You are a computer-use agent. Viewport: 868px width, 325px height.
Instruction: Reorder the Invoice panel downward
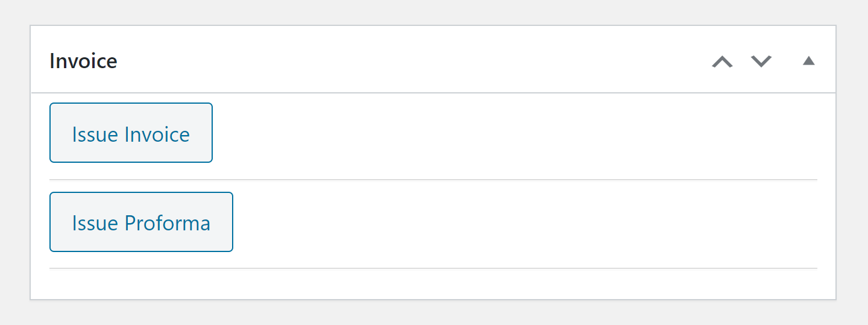pyautogui.click(x=761, y=61)
